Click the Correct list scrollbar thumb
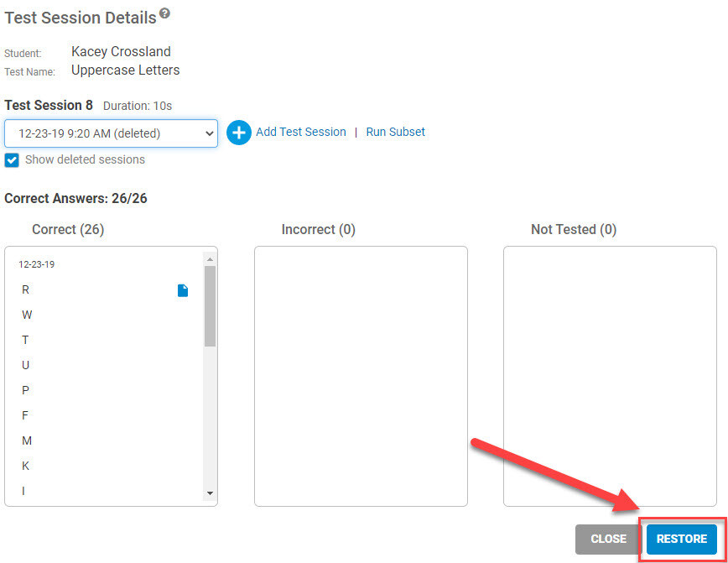This screenshot has height=563, width=728. 210,305
